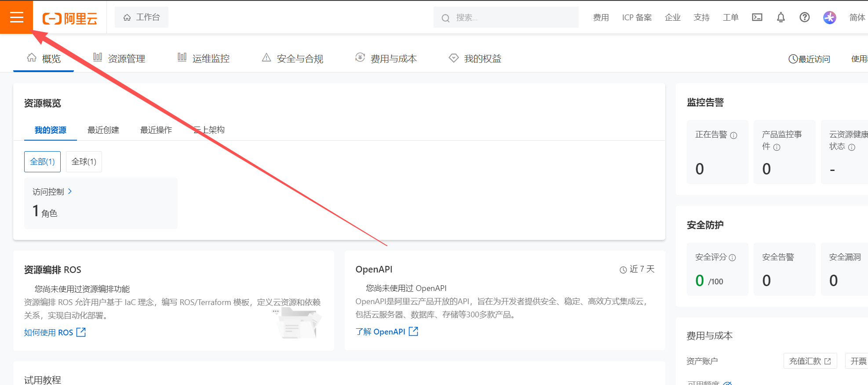Switch to 最近操作 sub-tab
Image resolution: width=868 pixels, height=385 pixels.
(156, 130)
